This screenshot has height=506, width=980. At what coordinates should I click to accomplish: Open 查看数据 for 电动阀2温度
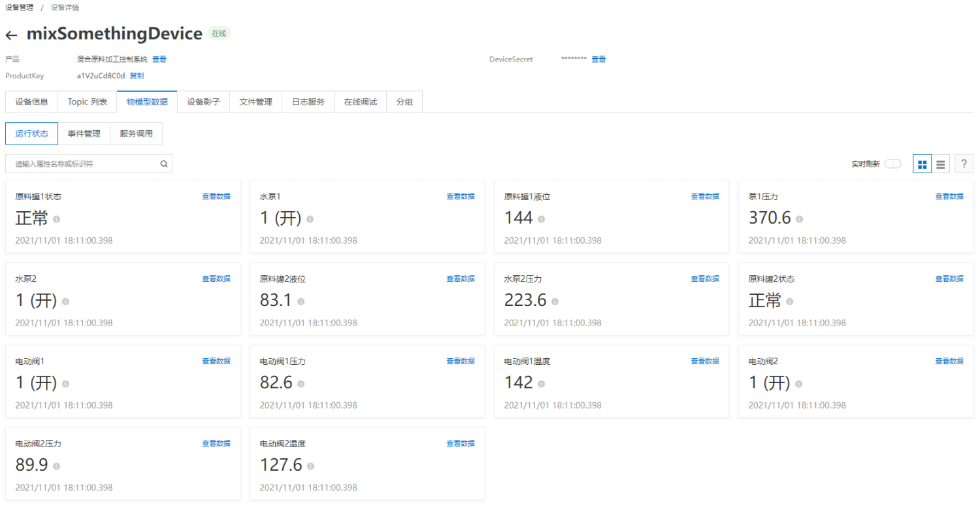(461, 443)
